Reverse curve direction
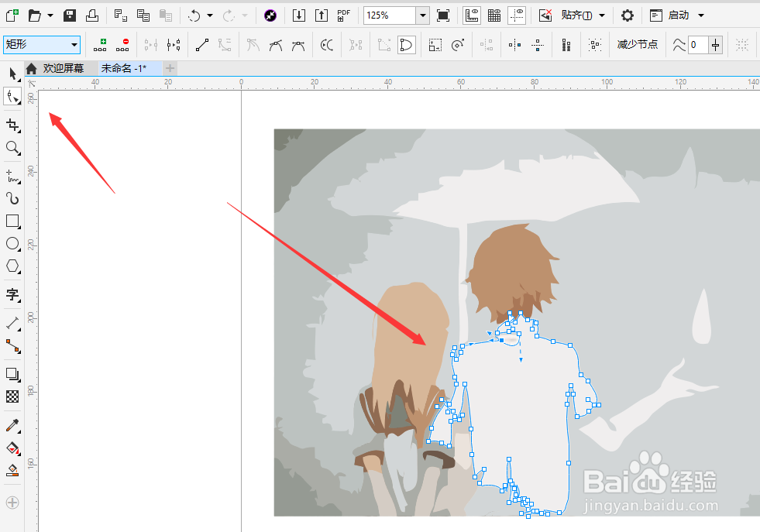760x532 pixels. click(x=327, y=45)
